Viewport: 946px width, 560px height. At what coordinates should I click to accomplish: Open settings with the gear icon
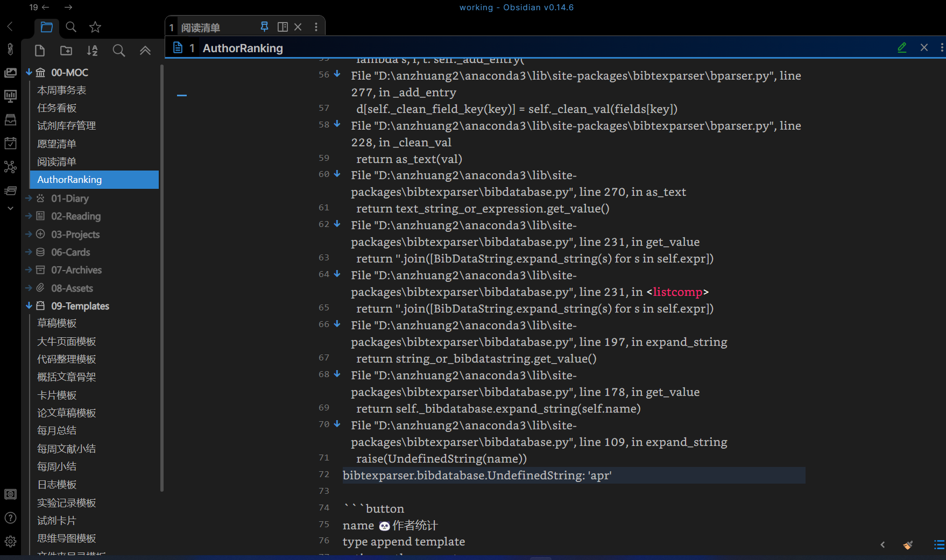pos(10,541)
